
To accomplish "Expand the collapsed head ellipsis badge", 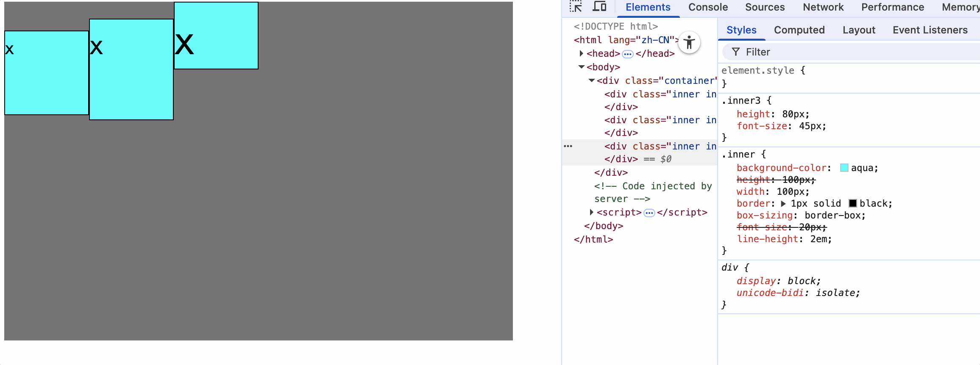I will click(x=628, y=54).
